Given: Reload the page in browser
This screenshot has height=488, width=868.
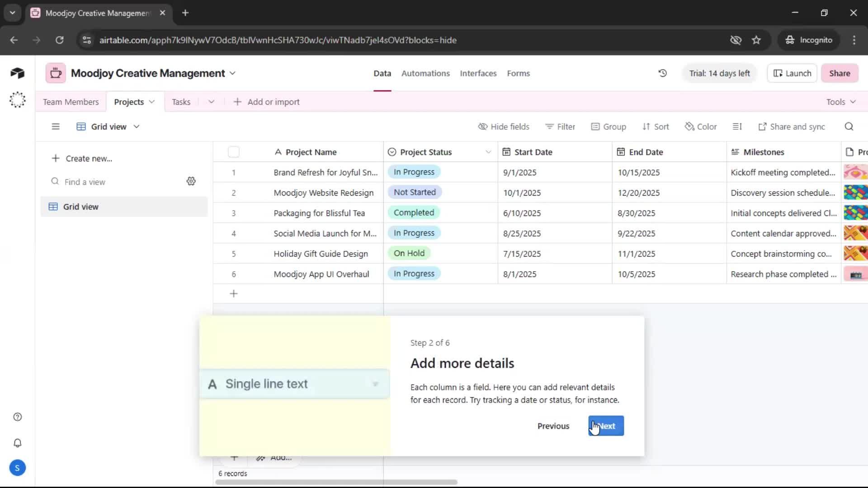Looking at the screenshot, I should coord(59,40).
